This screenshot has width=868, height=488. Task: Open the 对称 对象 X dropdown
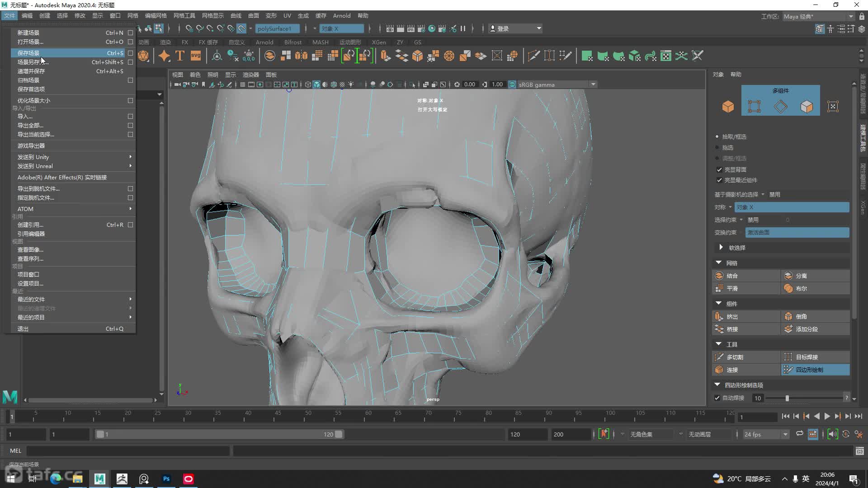click(792, 207)
